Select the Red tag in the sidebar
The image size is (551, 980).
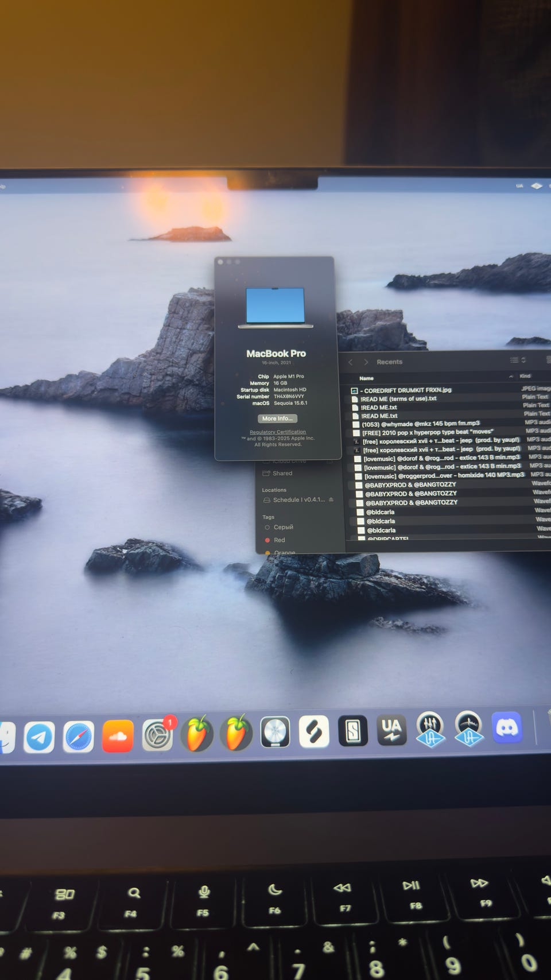point(279,540)
